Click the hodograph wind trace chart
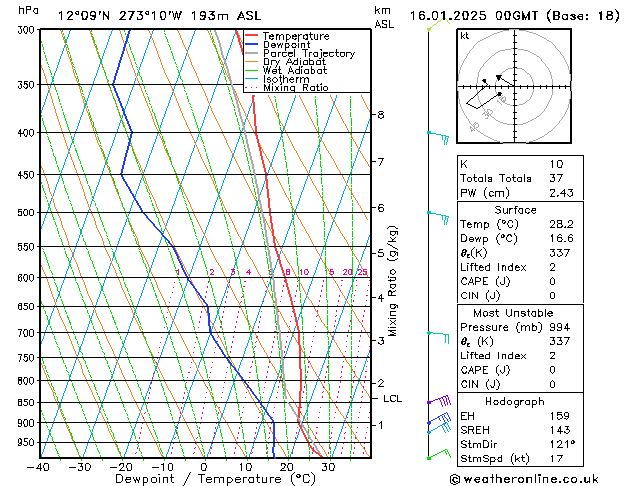 pos(514,86)
